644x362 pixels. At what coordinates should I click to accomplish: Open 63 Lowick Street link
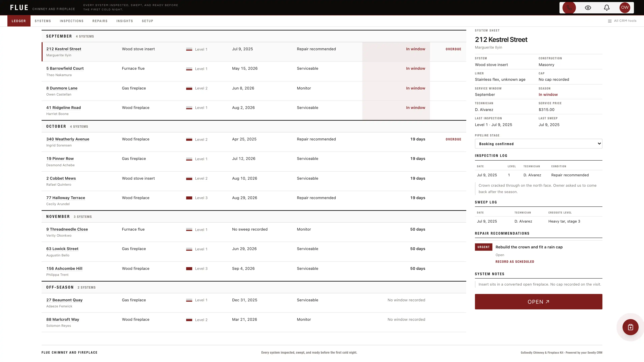(x=62, y=249)
